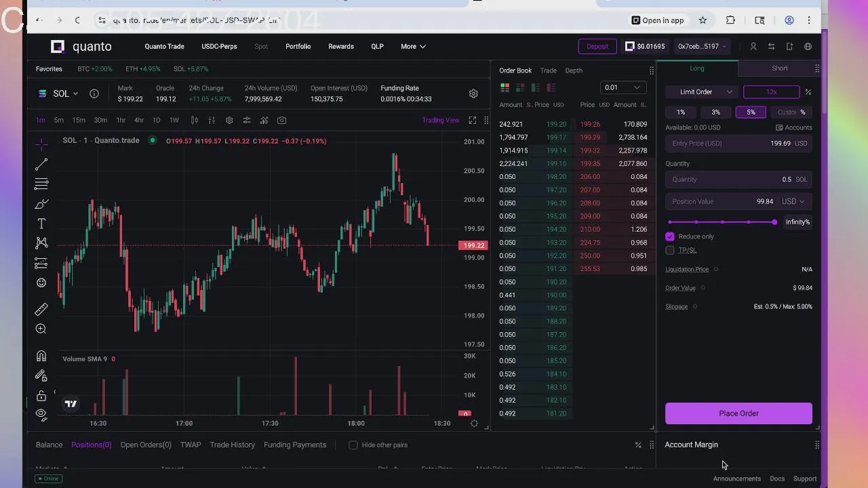Expand the wallet address 0x7ceb...5197 dropdown

click(703, 46)
